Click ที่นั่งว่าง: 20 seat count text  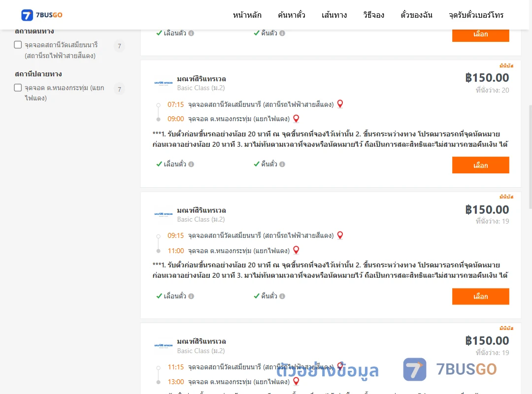pos(492,90)
